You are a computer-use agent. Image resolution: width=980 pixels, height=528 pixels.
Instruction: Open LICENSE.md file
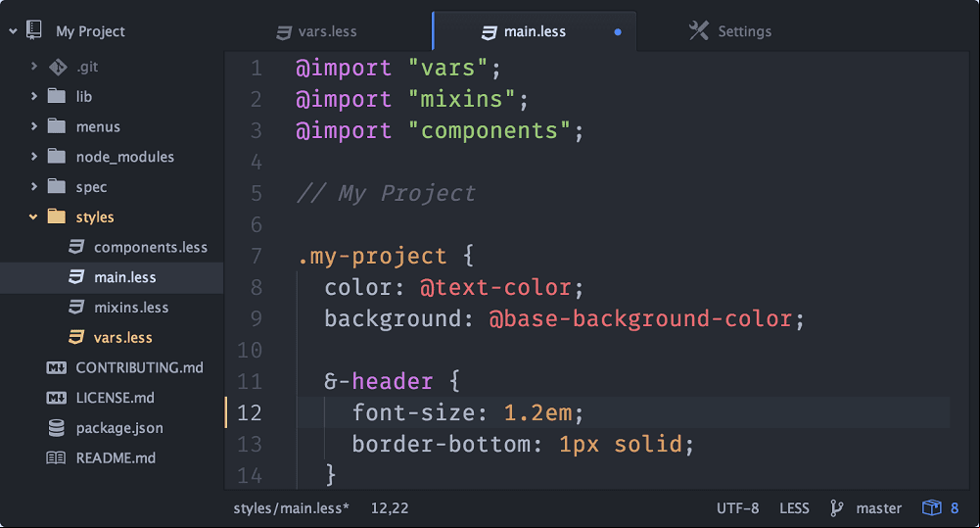115,398
